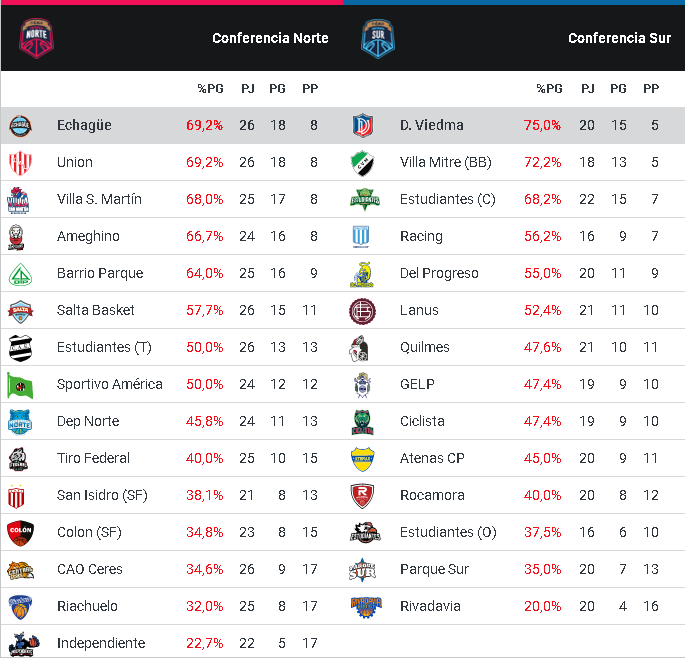Click the Racing team crest
Viewport: 685px width, 658px height.
tap(362, 237)
